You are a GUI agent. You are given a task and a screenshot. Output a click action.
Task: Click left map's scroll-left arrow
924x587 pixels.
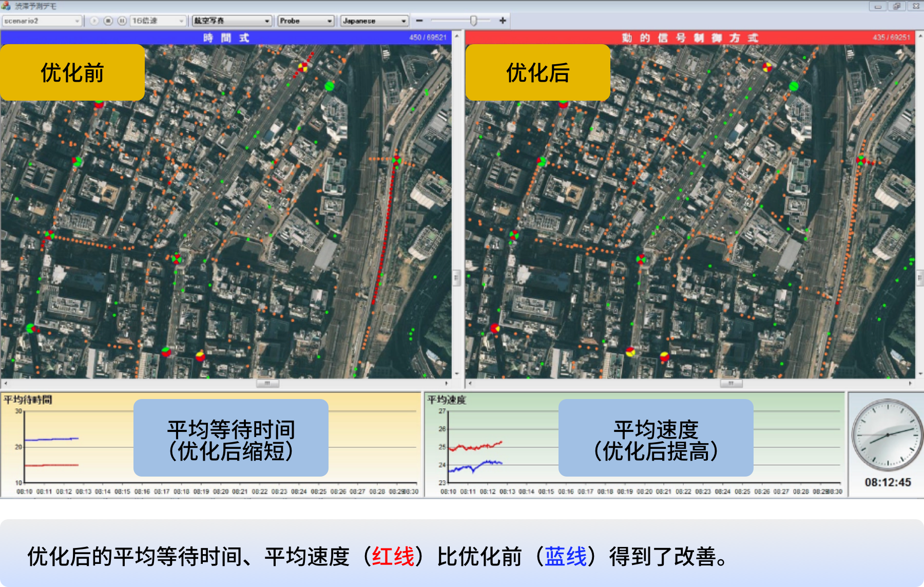(6, 383)
